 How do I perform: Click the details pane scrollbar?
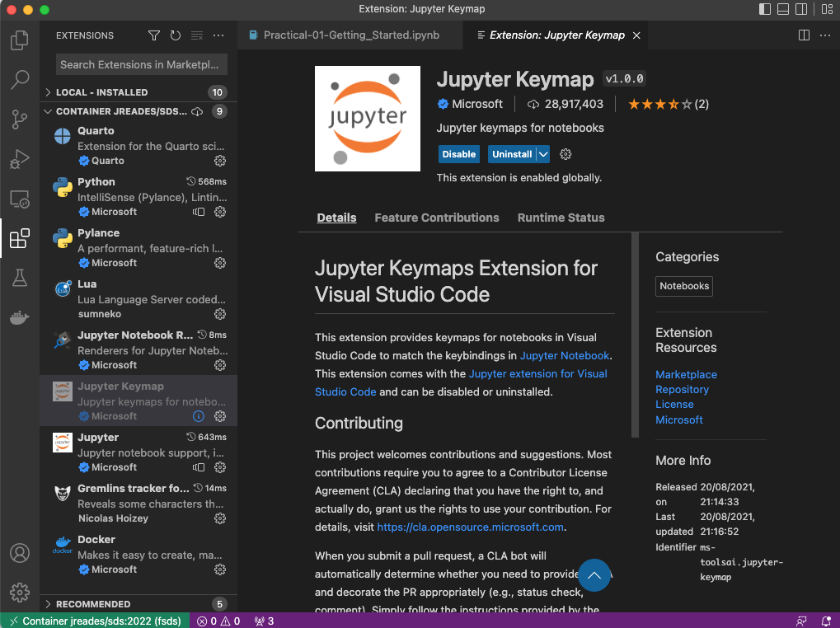pos(635,335)
